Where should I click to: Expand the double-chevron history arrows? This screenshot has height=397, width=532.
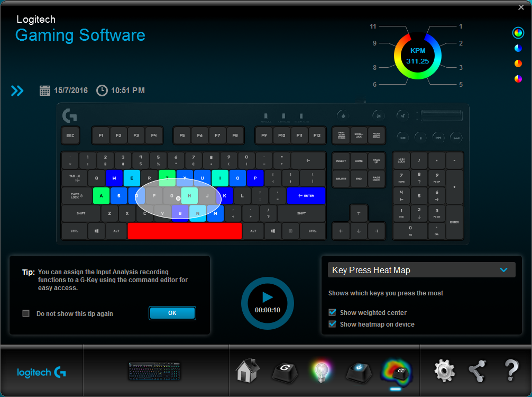click(17, 91)
